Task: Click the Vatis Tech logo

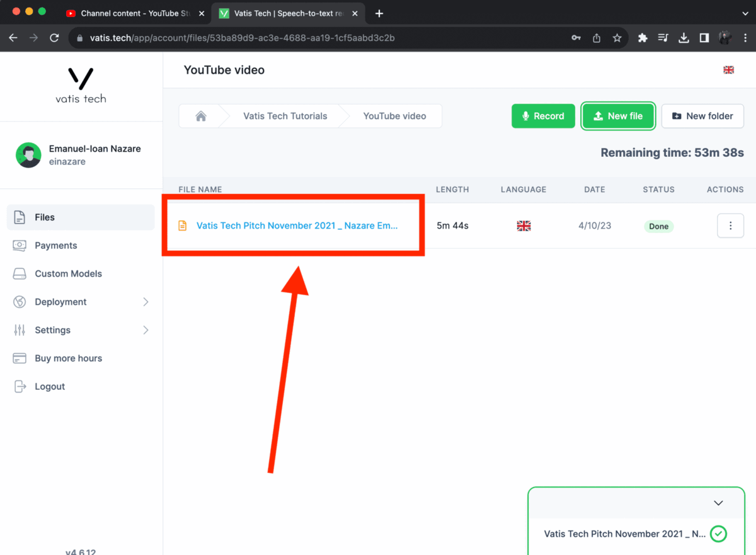Action: click(x=81, y=86)
